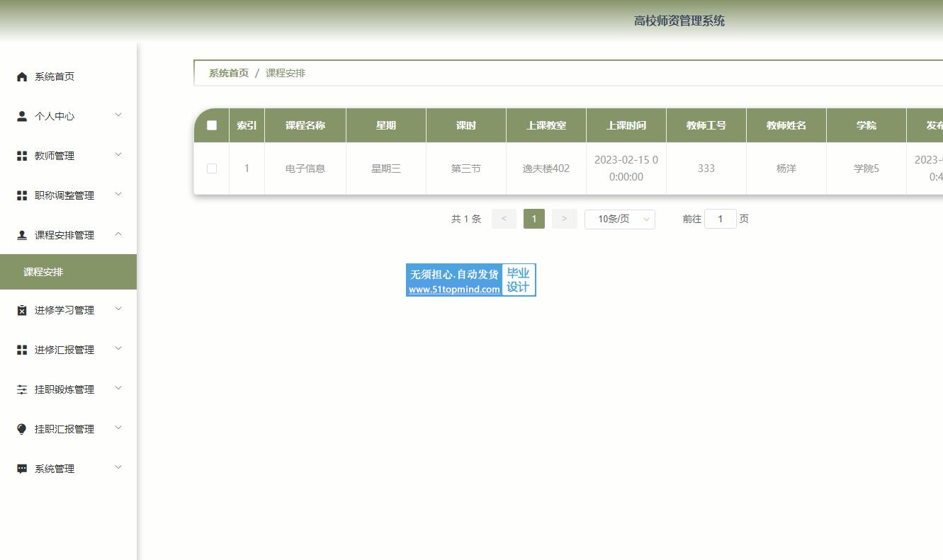
Task: Click the bulb icon beside 挂职汇报管理
Action: coord(22,429)
